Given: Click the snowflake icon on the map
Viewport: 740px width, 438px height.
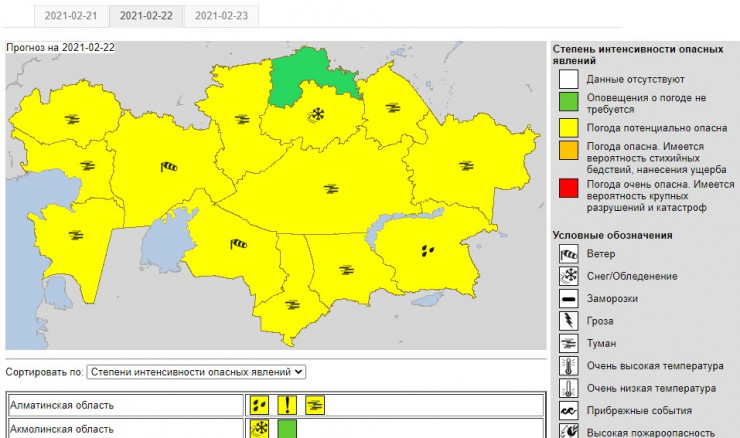Looking at the screenshot, I should pyautogui.click(x=318, y=114).
